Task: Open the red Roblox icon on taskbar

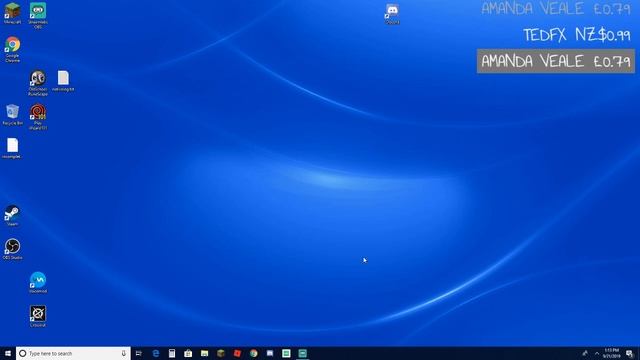Action: (237, 353)
